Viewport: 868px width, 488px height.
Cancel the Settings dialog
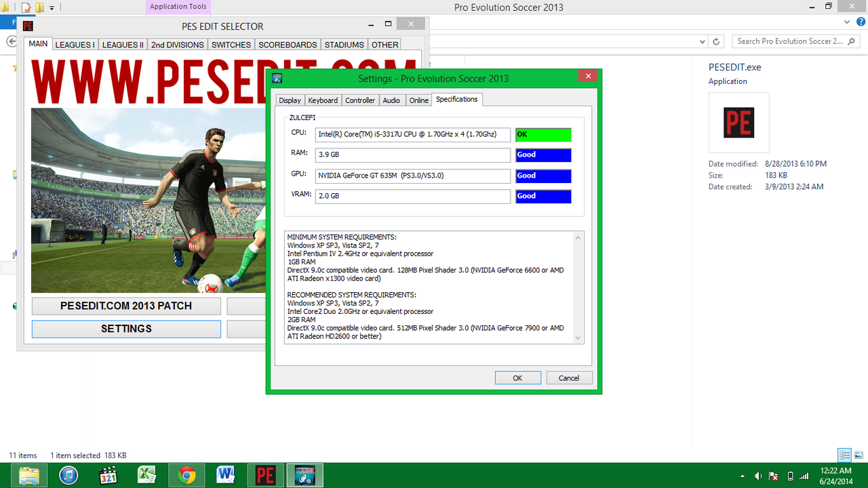(x=569, y=378)
